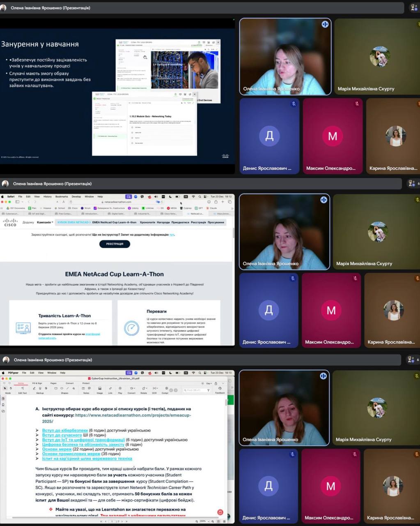420x526 pixels.
Task: Open the Нагороди nav item
Action: pos(163,222)
